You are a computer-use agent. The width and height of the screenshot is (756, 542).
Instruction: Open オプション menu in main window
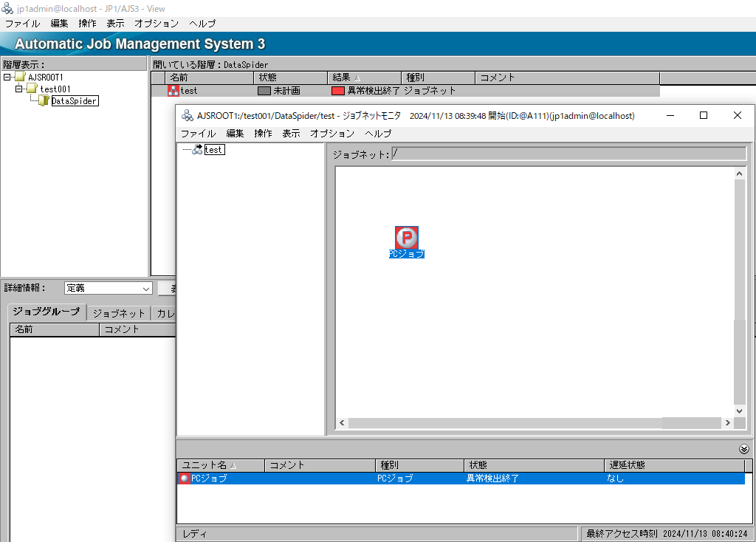click(157, 24)
